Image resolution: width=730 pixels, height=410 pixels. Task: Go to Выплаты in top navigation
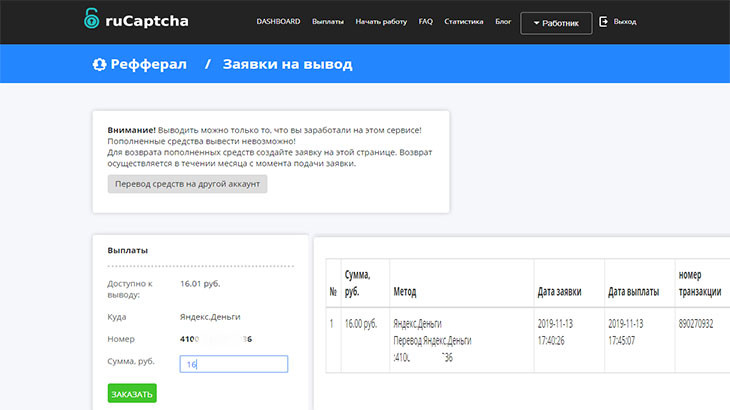coord(327,21)
